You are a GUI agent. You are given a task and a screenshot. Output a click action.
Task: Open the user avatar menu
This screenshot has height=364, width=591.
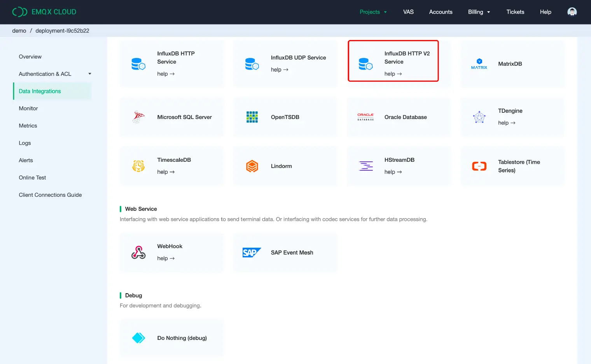(572, 12)
